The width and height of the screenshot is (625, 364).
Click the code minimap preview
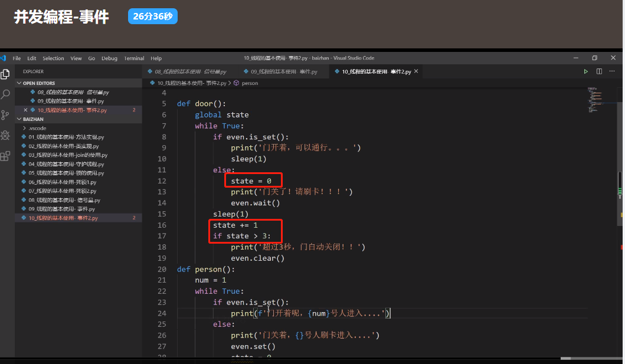click(596, 100)
